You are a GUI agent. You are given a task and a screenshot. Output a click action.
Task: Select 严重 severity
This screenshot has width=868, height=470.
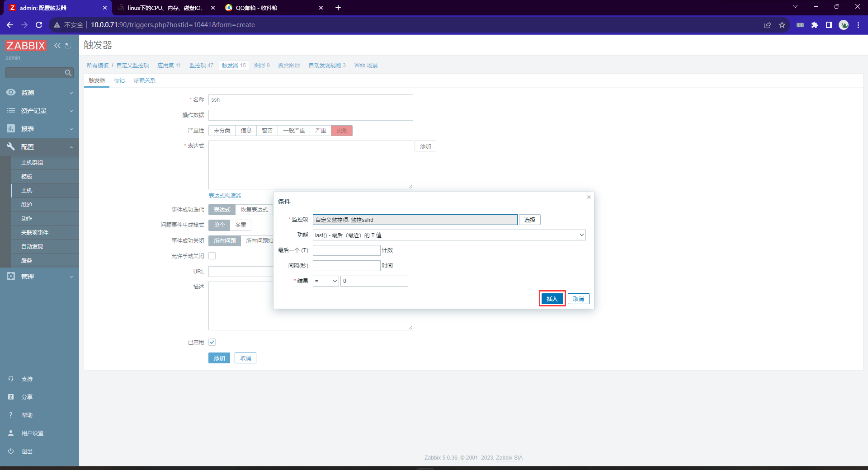click(321, 131)
